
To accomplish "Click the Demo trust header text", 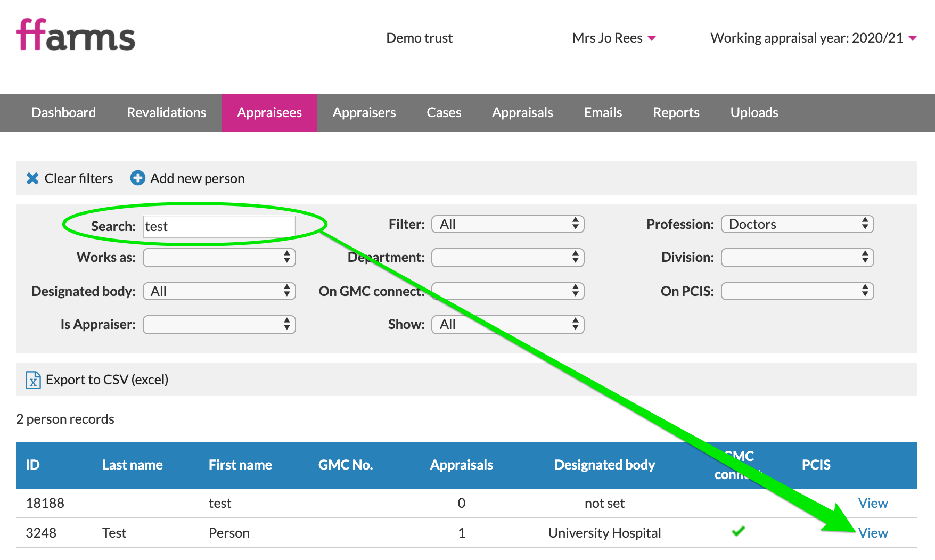I will click(420, 38).
